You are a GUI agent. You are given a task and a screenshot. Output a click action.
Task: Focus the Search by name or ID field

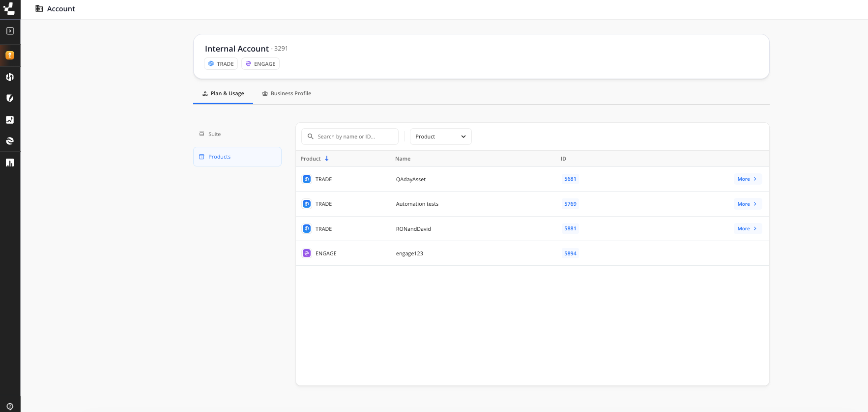pos(350,137)
